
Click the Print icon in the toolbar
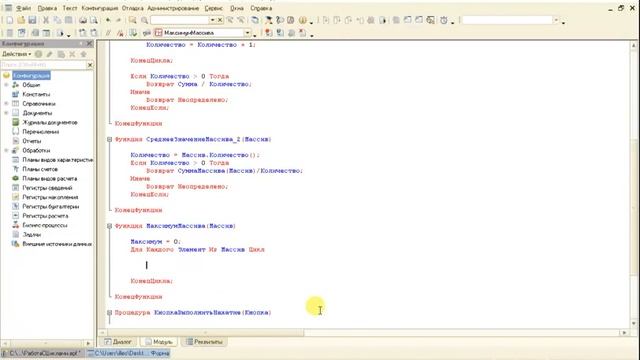83,20
